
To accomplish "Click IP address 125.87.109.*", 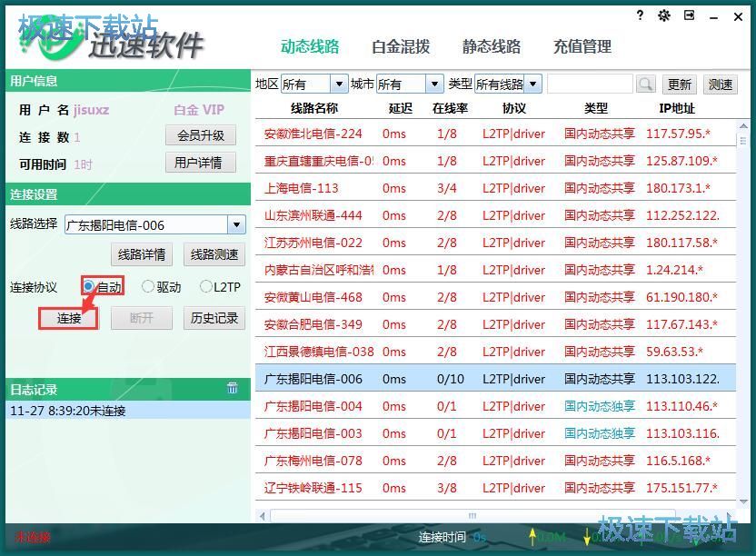I will point(681,161).
